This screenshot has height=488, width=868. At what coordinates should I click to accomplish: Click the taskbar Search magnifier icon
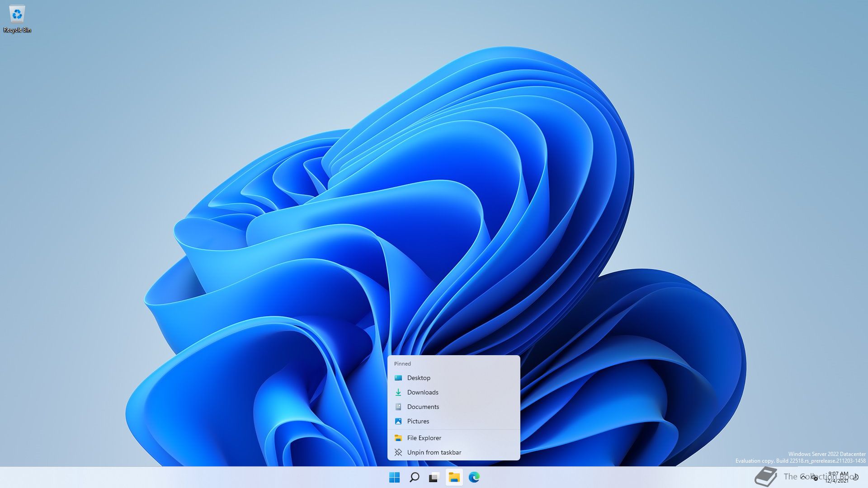point(414,477)
